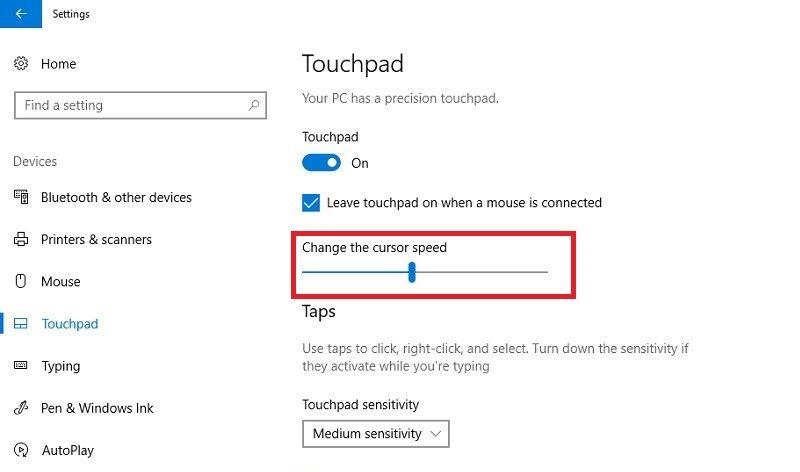This screenshot has width=800, height=472.
Task: Open the Typing settings page
Action: (60, 366)
